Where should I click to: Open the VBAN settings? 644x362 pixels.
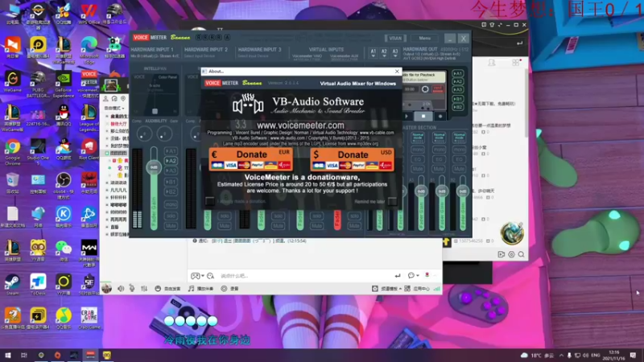[x=395, y=38]
